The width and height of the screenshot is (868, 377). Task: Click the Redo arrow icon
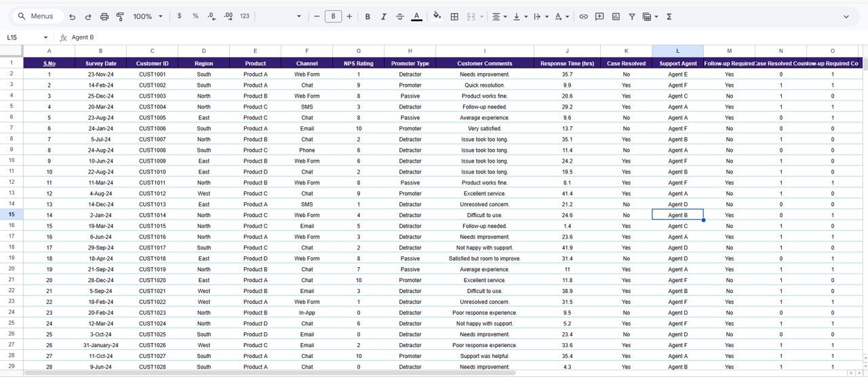pyautogui.click(x=88, y=16)
